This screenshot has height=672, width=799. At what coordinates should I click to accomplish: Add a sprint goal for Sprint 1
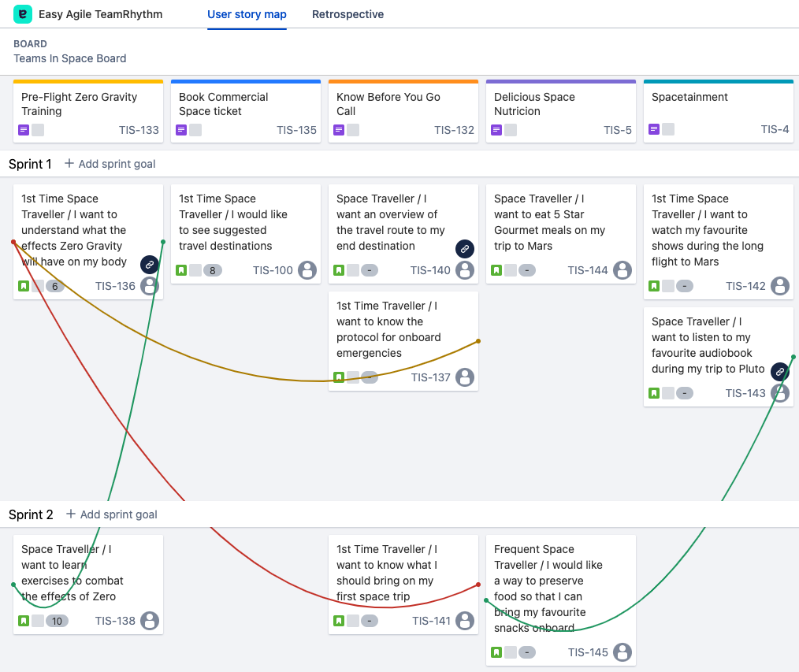point(110,164)
